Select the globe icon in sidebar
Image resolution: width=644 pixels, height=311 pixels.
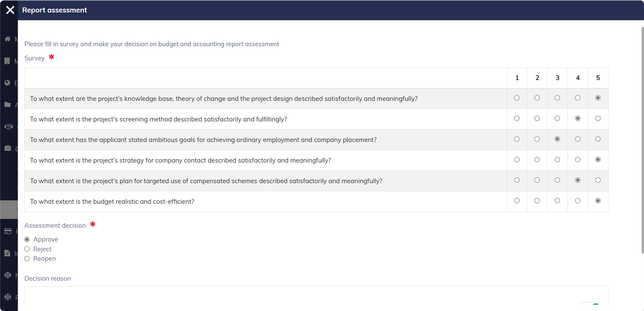pos(7,83)
